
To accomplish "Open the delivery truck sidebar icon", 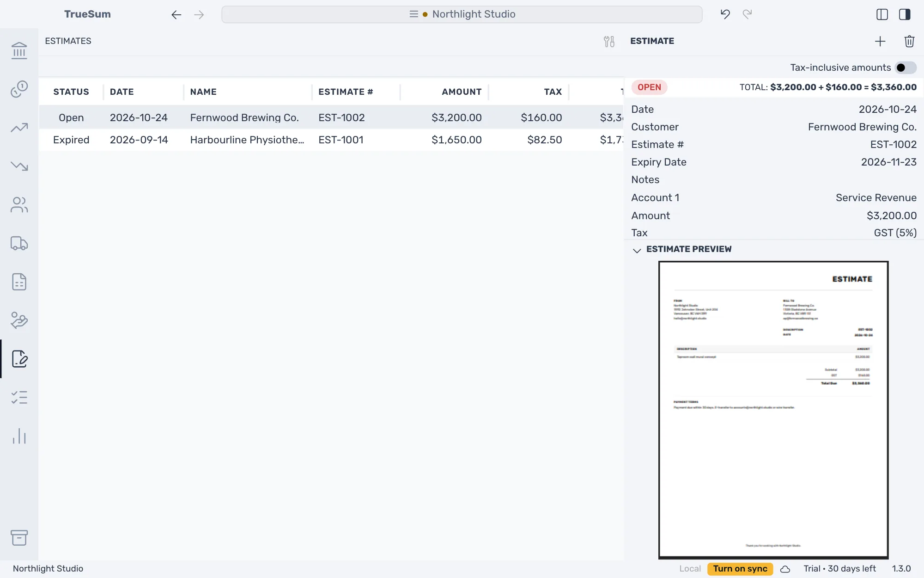I will click(x=19, y=243).
